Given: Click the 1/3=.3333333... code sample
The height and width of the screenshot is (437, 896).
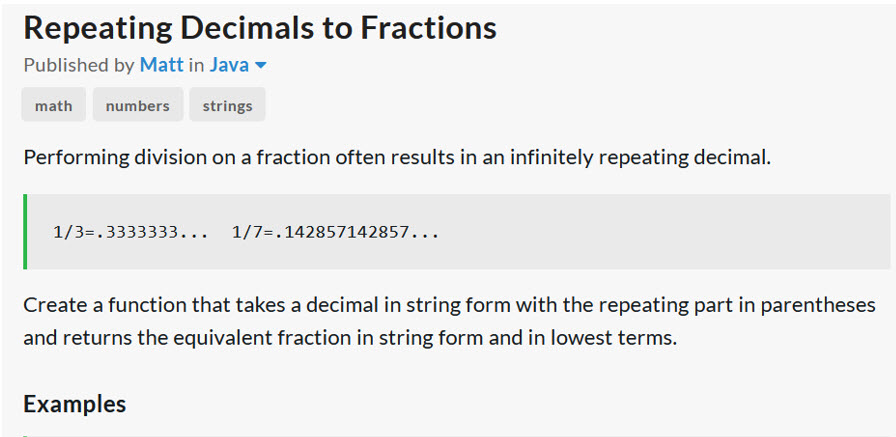Looking at the screenshot, I should (x=130, y=232).
